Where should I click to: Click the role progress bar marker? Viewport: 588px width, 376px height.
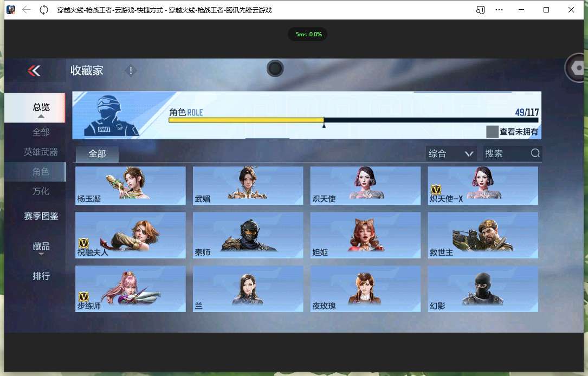[x=324, y=125]
